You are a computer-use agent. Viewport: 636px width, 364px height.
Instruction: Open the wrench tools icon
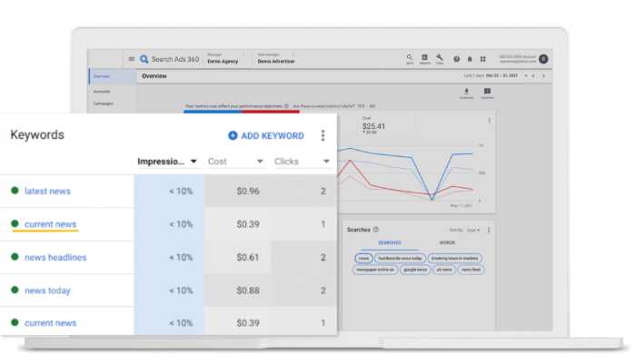440,59
